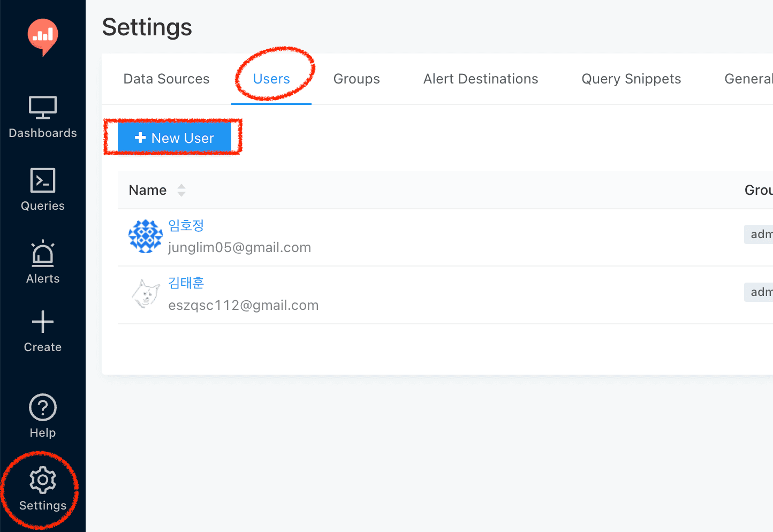Open the Query Snippets tab

coord(631,79)
